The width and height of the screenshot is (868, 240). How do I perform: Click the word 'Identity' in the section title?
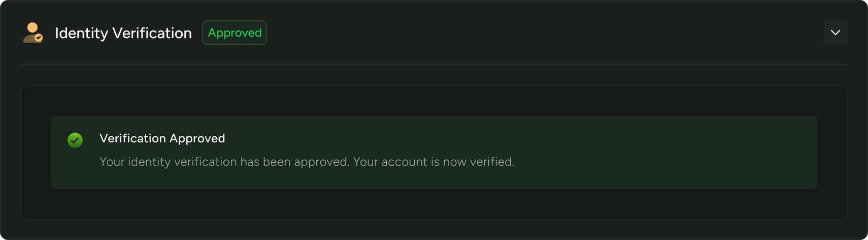(x=81, y=33)
